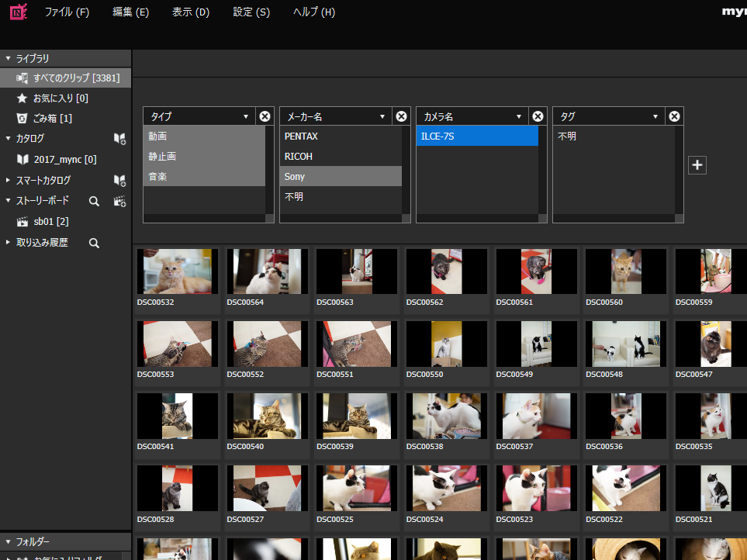
Task: Remove the タイプ filter with its X
Action: pos(265,116)
